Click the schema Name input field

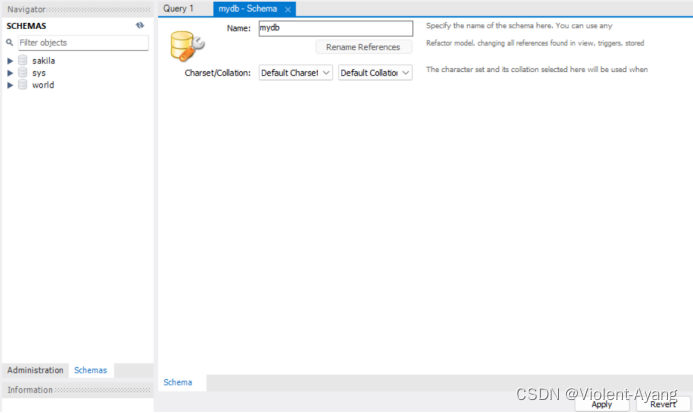point(336,28)
